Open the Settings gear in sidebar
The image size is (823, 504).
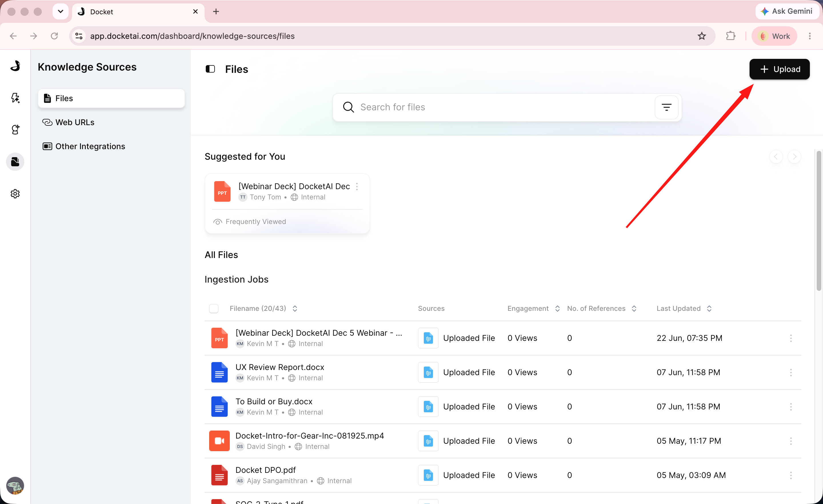15,194
